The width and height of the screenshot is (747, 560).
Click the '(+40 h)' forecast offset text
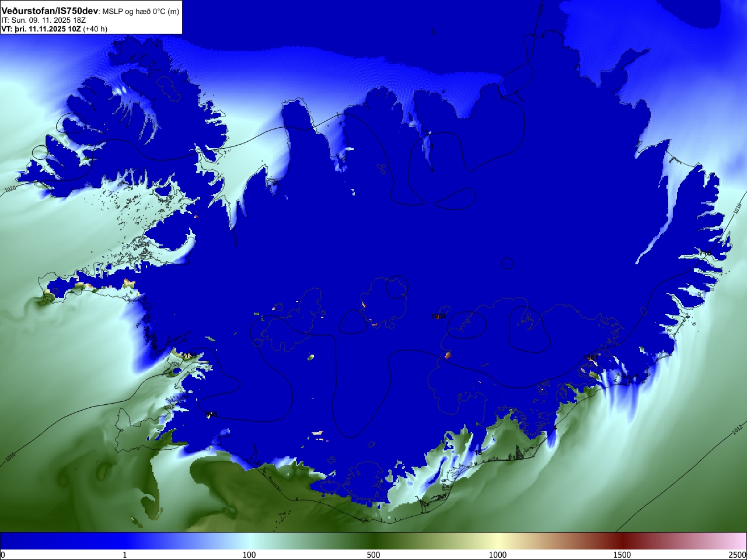(95, 29)
